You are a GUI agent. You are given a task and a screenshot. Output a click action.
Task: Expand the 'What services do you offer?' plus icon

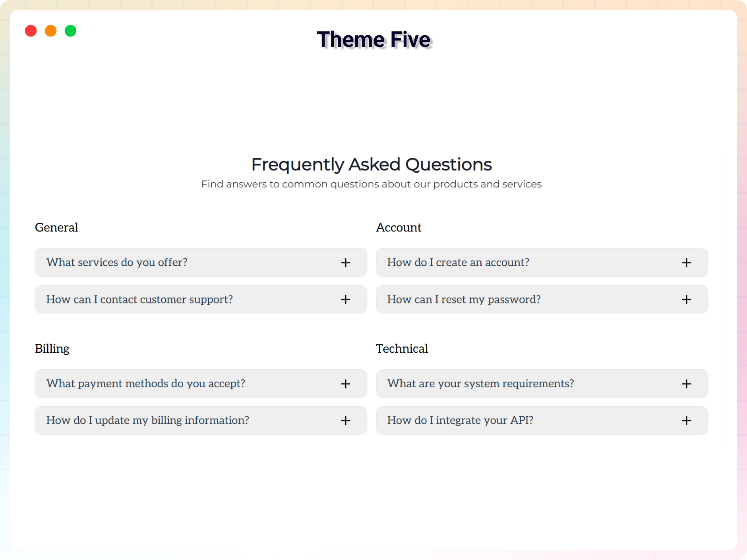coord(346,263)
